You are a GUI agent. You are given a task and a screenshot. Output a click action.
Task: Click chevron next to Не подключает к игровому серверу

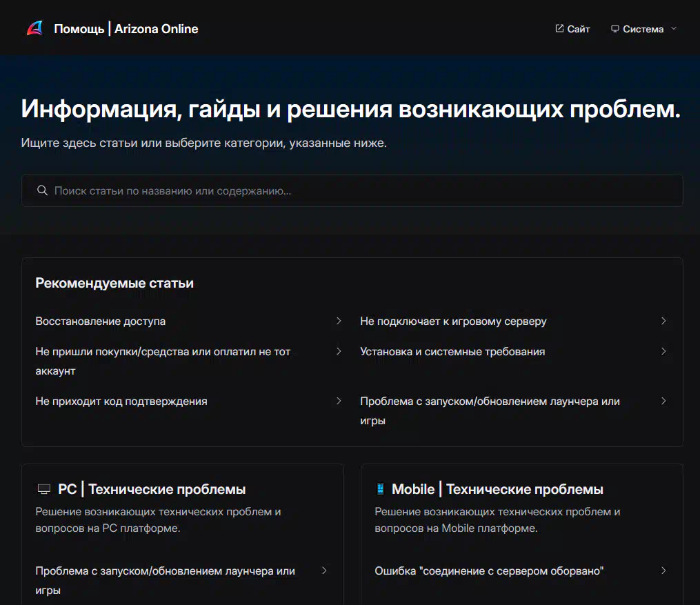click(663, 321)
